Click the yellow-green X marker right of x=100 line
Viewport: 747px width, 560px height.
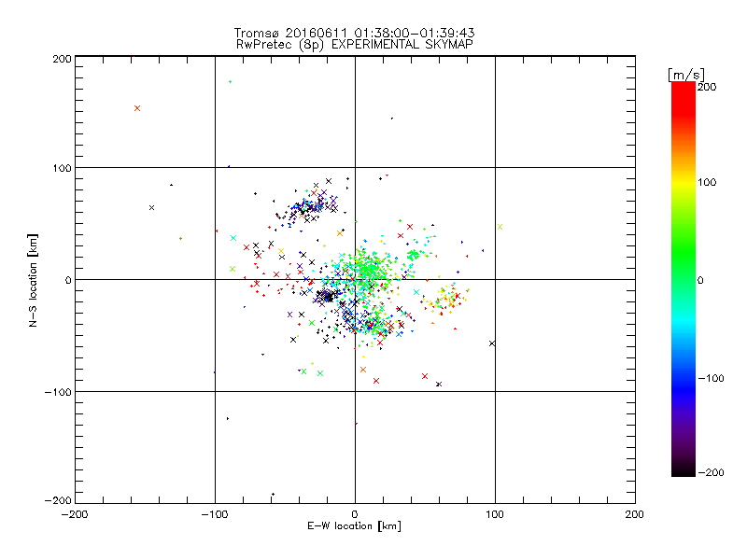tap(500, 227)
